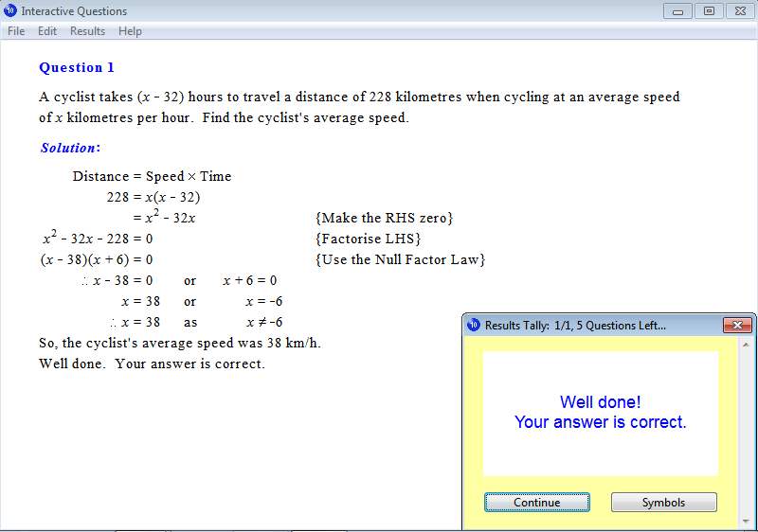This screenshot has width=758, height=532.
Task: Close the Results Tally popup window
Action: pyautogui.click(x=736, y=325)
